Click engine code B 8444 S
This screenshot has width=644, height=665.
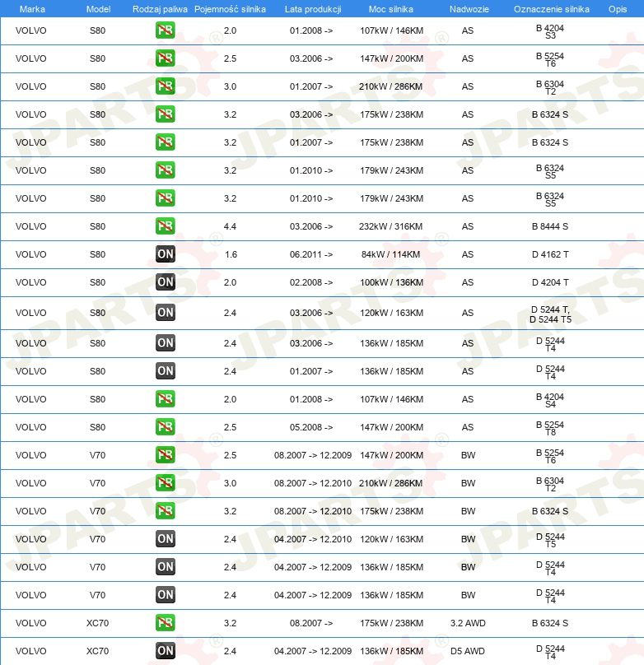coord(550,226)
